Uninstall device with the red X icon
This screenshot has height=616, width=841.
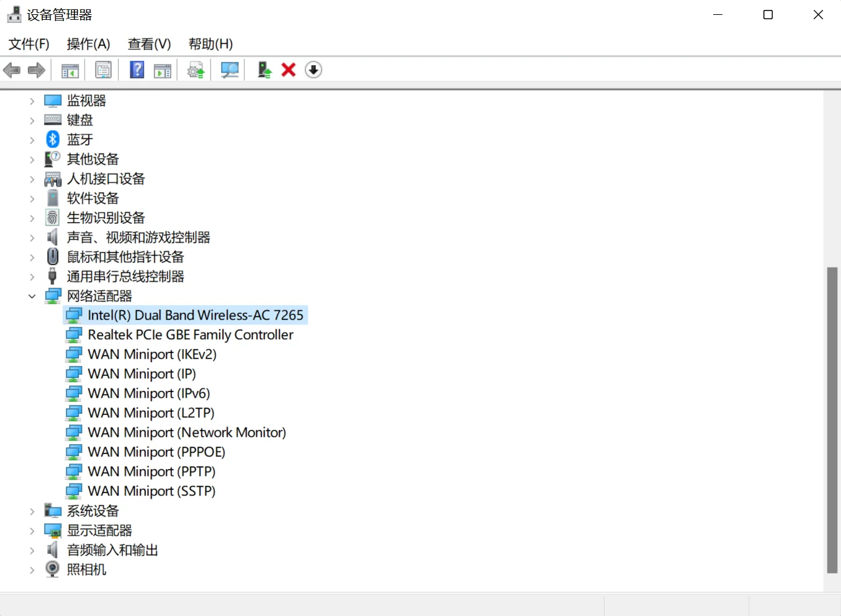(x=288, y=69)
